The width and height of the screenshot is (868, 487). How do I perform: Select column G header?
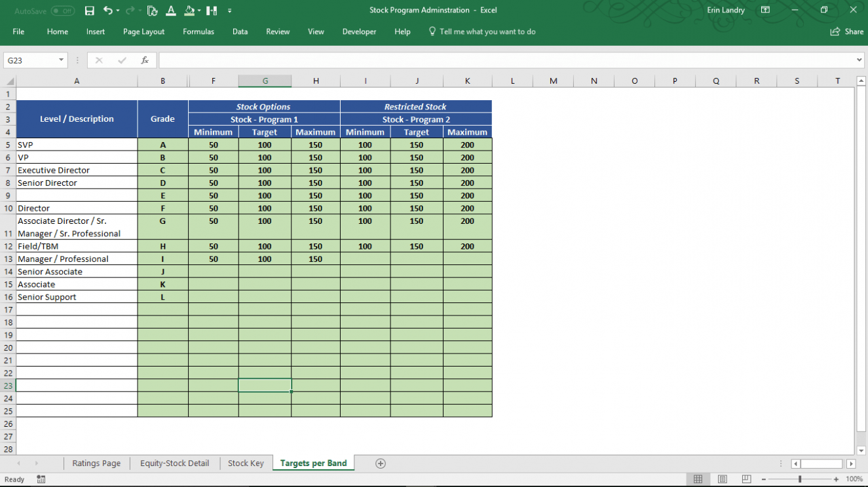click(x=265, y=81)
